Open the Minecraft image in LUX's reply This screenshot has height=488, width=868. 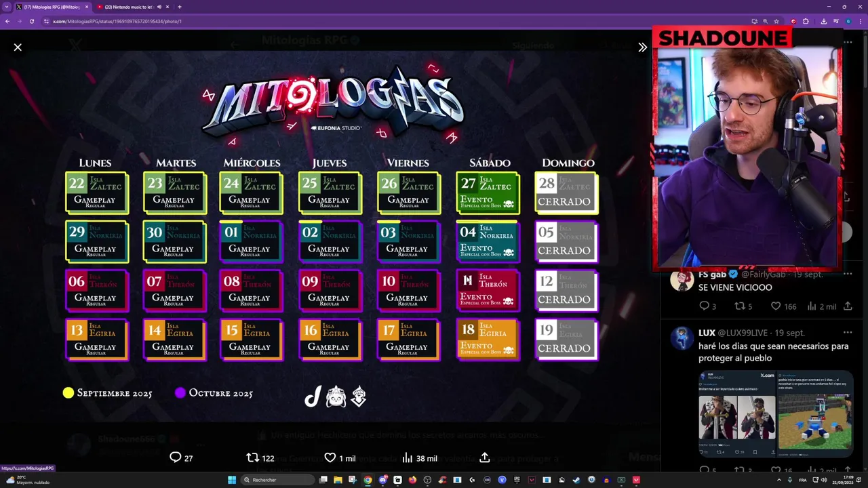point(815,413)
